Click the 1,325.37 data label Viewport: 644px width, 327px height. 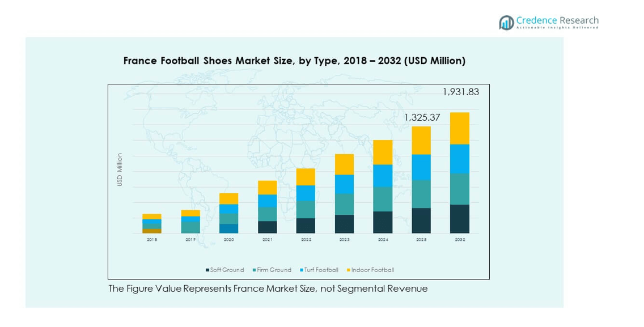(422, 118)
